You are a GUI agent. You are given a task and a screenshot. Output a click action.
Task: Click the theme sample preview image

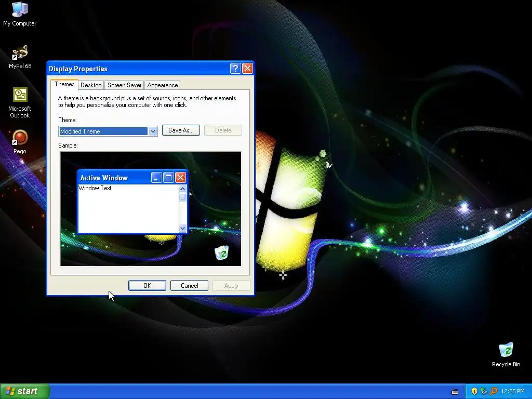pyautogui.click(x=151, y=209)
